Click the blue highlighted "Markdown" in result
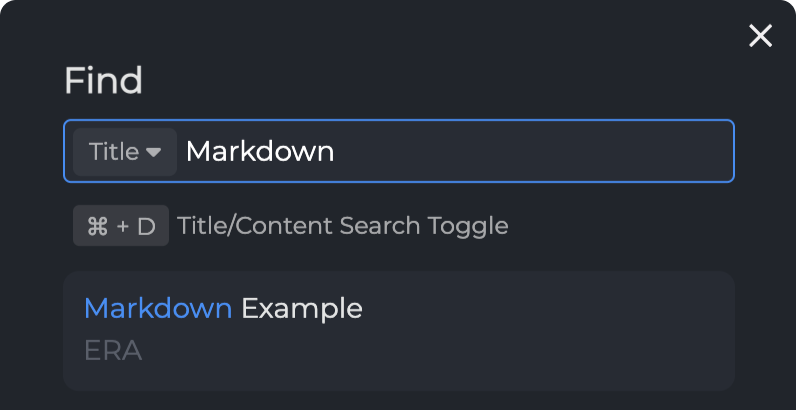Viewport: 796px width, 410px height. (x=158, y=308)
